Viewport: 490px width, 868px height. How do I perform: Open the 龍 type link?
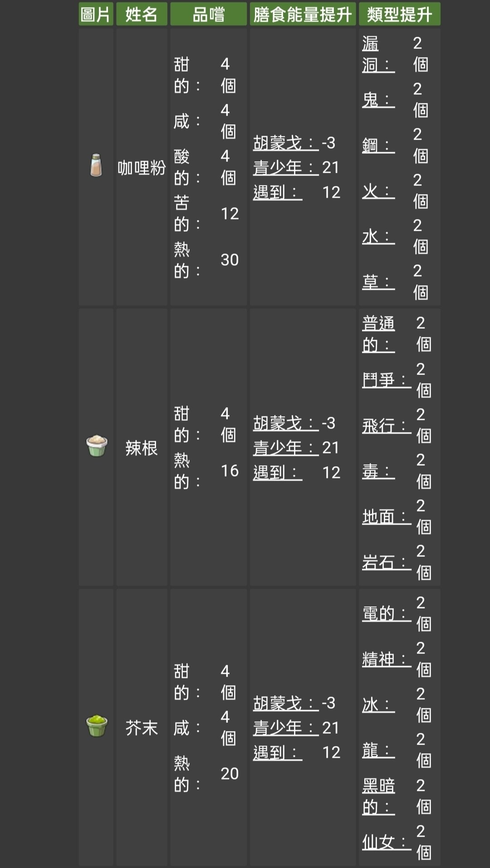point(378,750)
